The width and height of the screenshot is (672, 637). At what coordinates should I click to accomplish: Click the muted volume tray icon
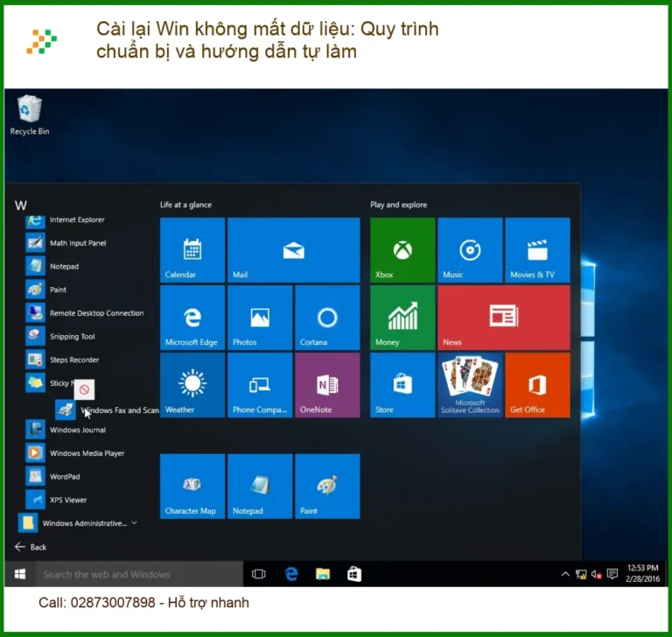pyautogui.click(x=596, y=574)
